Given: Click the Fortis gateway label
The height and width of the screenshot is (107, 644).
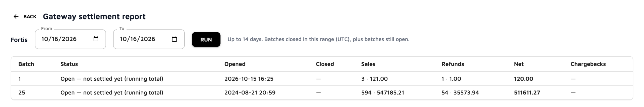Looking at the screenshot, I should coord(19,40).
